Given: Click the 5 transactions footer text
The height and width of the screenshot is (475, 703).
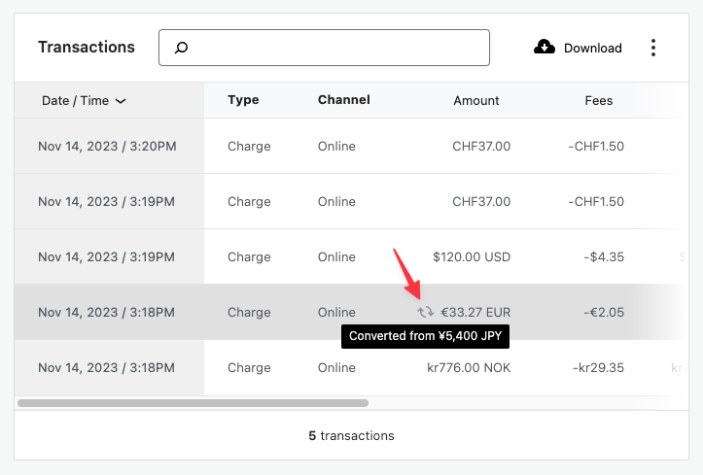Looking at the screenshot, I should click(x=352, y=436).
